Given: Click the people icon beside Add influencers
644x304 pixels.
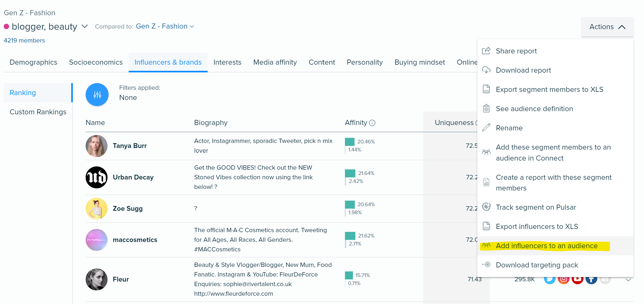Looking at the screenshot, I should click(x=486, y=245).
